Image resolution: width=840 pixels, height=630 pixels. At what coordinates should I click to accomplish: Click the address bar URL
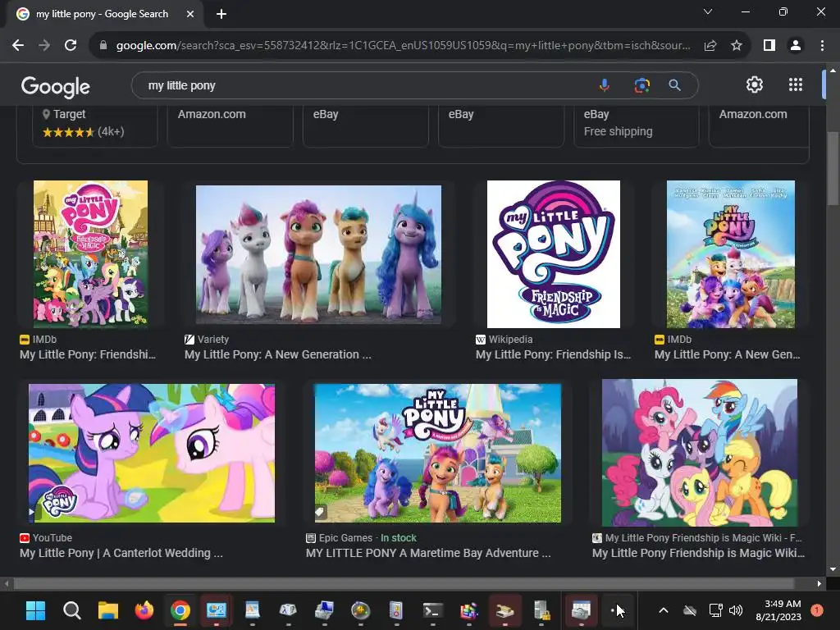403,46
